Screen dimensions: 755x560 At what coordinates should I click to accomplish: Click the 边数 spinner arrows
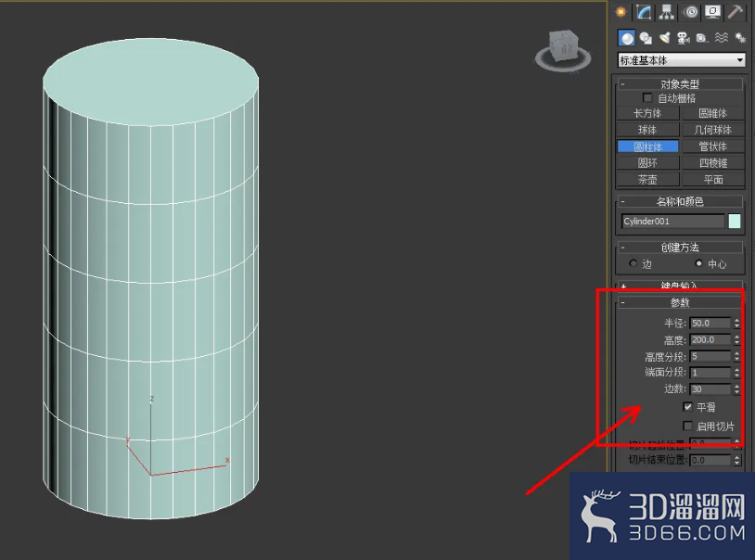pyautogui.click(x=736, y=388)
